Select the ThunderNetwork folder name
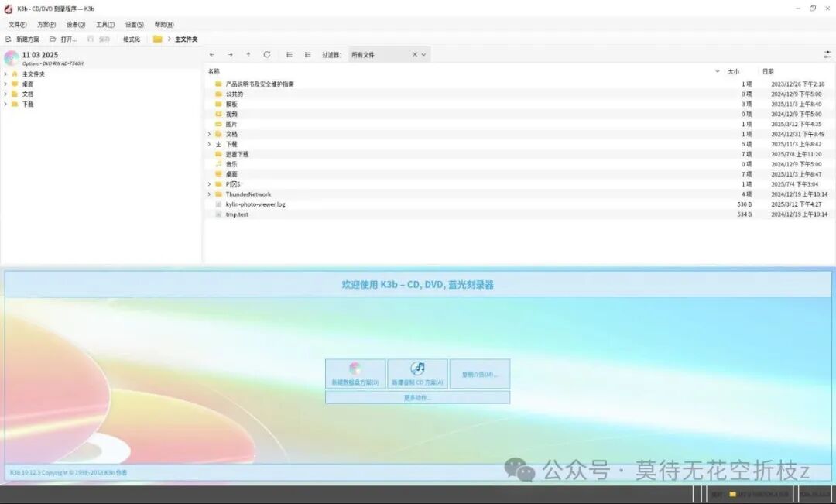This screenshot has height=504, width=836. tap(248, 194)
